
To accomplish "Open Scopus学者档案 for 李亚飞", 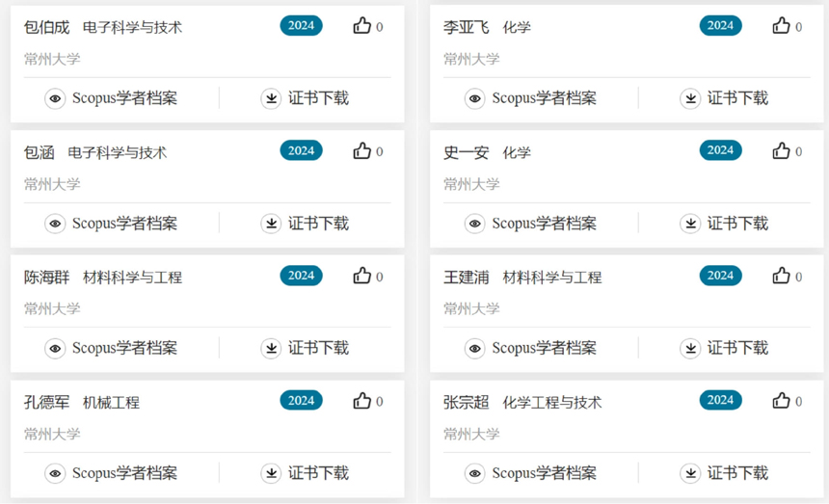I will click(x=544, y=98).
